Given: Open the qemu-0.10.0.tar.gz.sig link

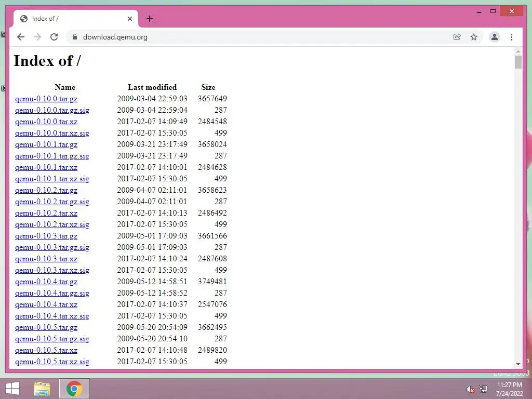Looking at the screenshot, I should point(52,110).
